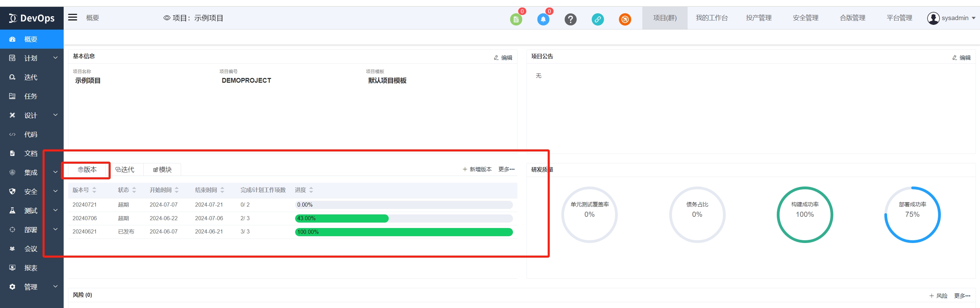Click the hamburger menu collapse icon
This screenshot has width=980, height=308.
72,17
